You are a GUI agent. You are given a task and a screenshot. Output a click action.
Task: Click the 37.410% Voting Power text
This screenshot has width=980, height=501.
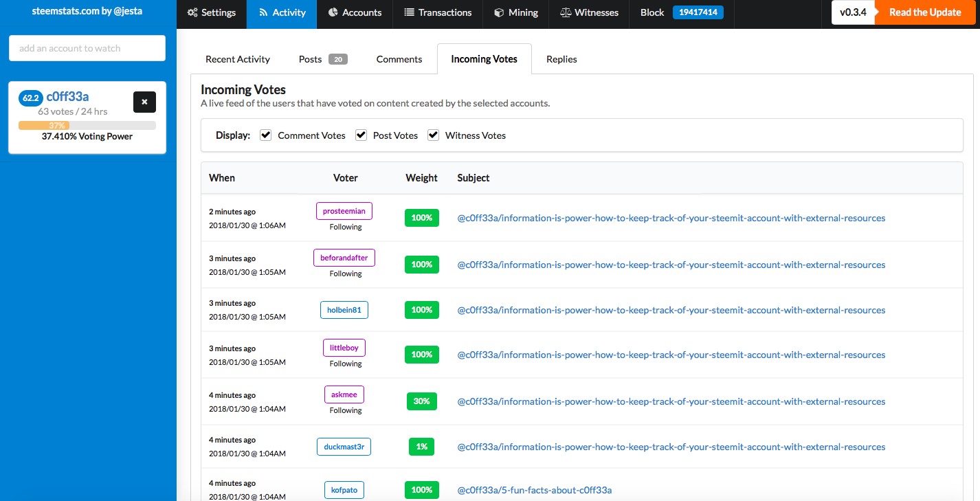87,136
